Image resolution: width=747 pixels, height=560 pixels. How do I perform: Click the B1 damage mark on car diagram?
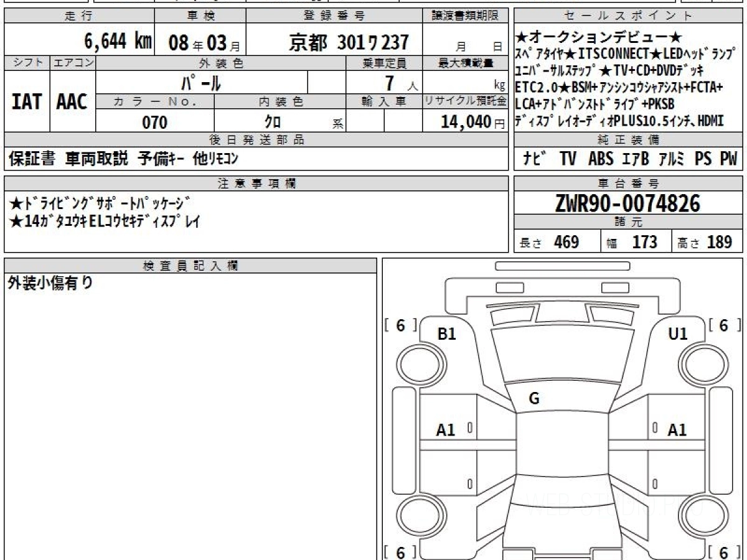pos(447,334)
